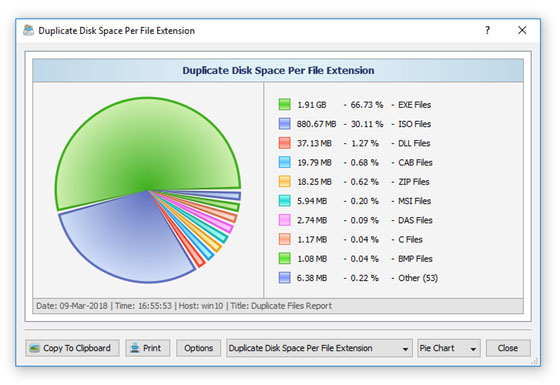The image size is (560, 385).
Task: Open the Options dialog
Action: point(198,348)
